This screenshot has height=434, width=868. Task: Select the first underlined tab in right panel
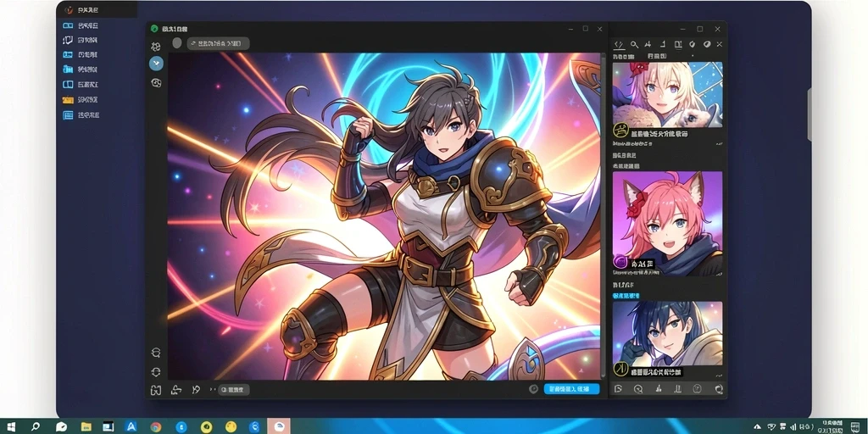tap(623, 57)
